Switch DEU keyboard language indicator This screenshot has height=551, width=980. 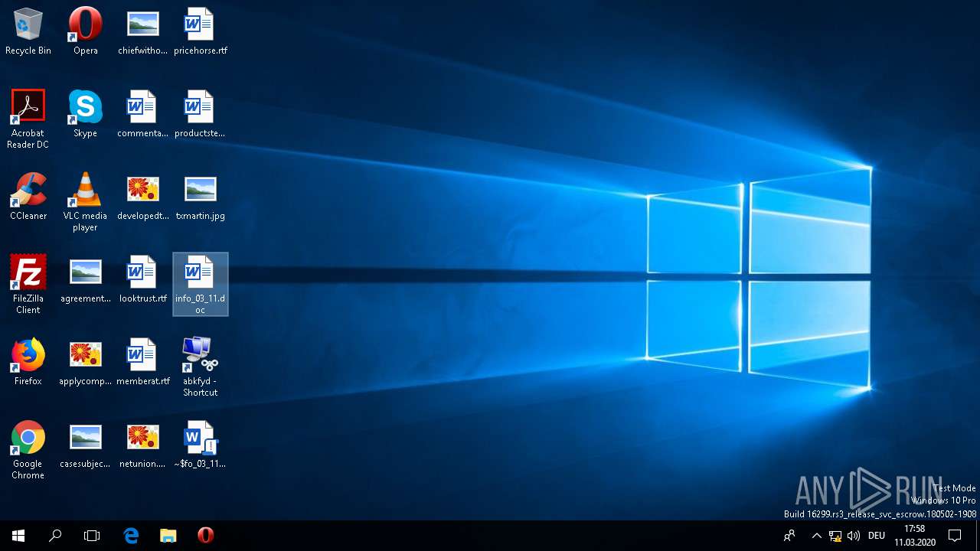click(x=877, y=536)
